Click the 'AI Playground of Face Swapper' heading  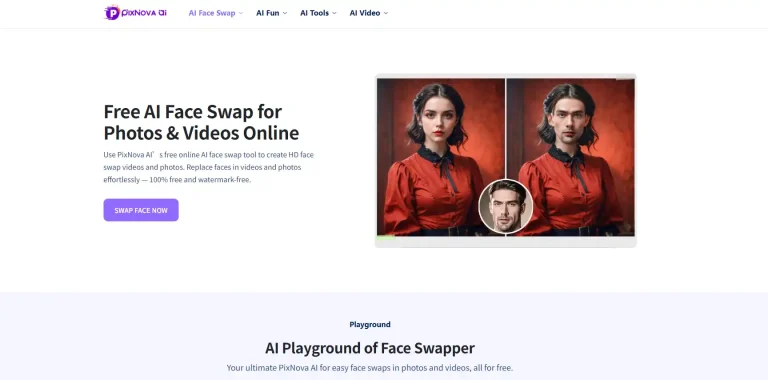click(x=370, y=348)
